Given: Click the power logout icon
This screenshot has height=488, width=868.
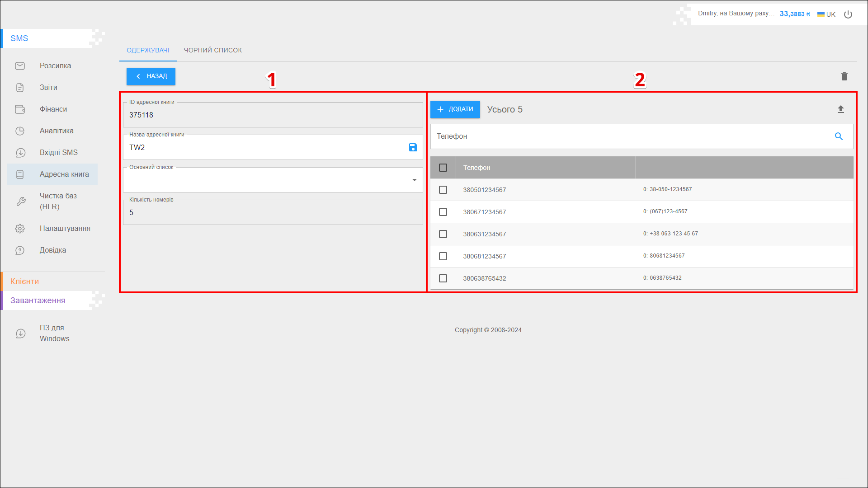Looking at the screenshot, I should point(848,14).
